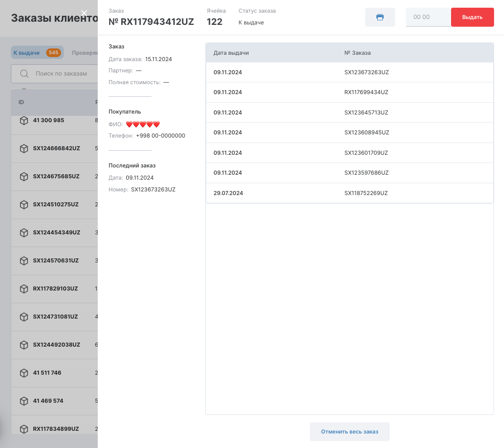Click the Дата выдачи column header

[x=231, y=53]
